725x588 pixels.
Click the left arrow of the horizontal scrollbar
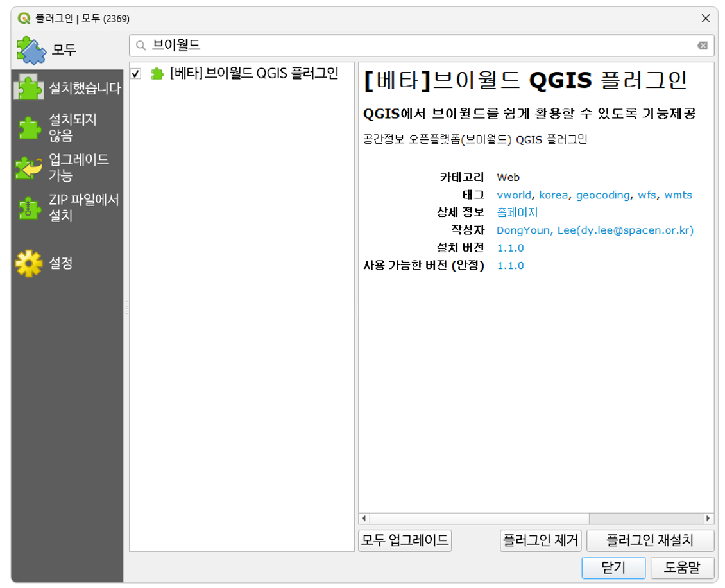pos(364,518)
